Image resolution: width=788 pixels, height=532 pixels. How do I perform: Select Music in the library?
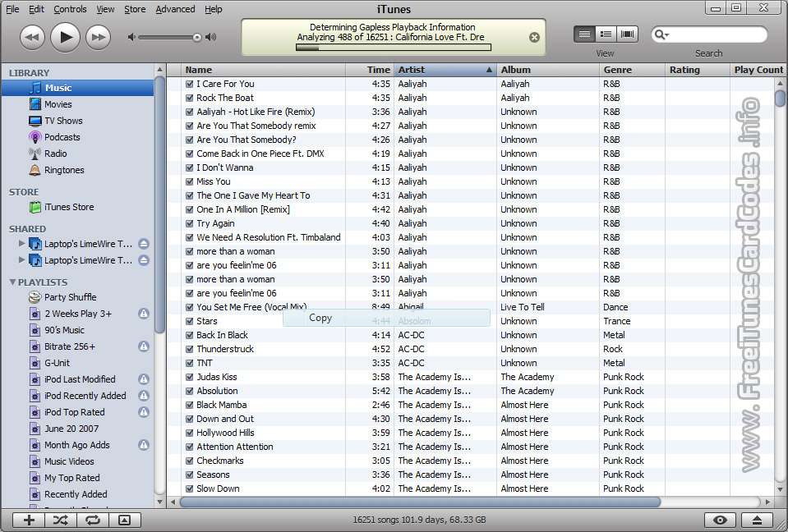point(77,88)
